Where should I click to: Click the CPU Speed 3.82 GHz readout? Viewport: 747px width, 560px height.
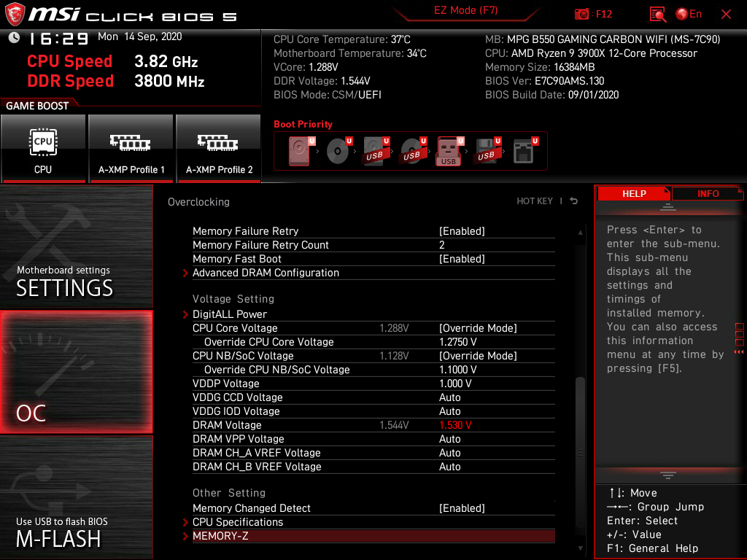[112, 61]
